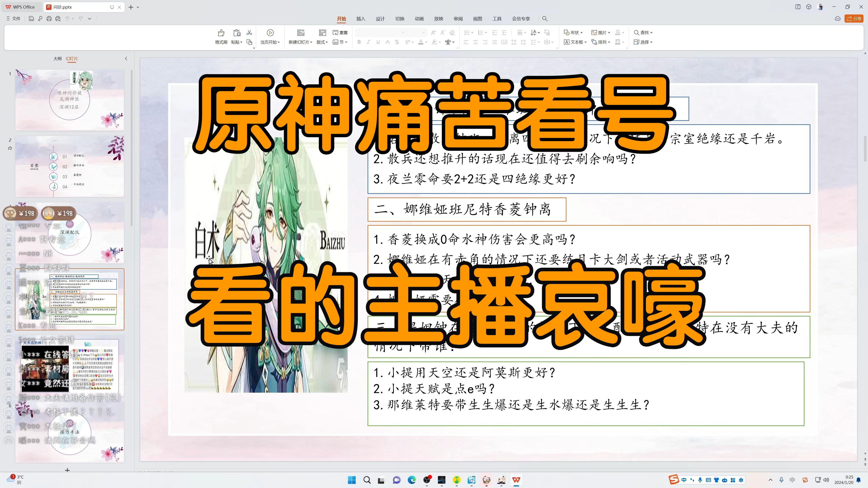Start slideshow from current page (当页开始)
The width and height of the screenshot is (868, 488).
coord(270,37)
